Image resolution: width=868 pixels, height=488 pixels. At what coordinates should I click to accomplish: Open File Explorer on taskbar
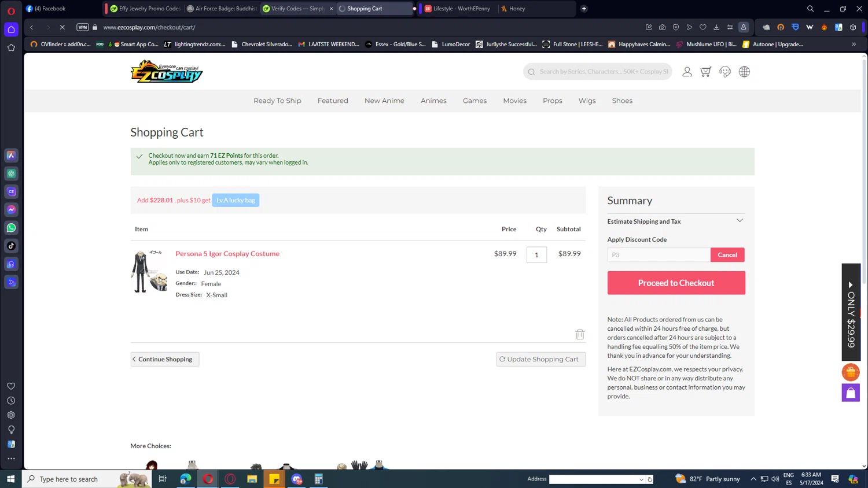click(x=252, y=479)
